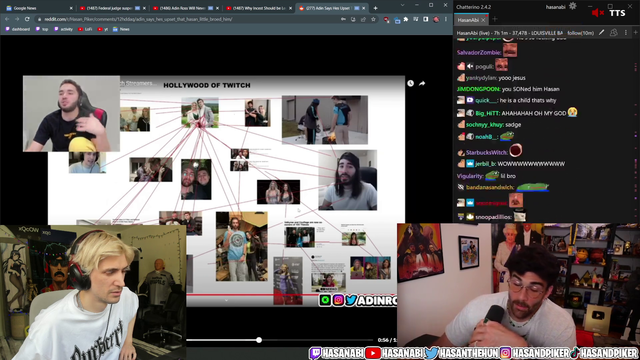Open a new browser tab
Screen dimensions: 640x360
(x=375, y=8)
